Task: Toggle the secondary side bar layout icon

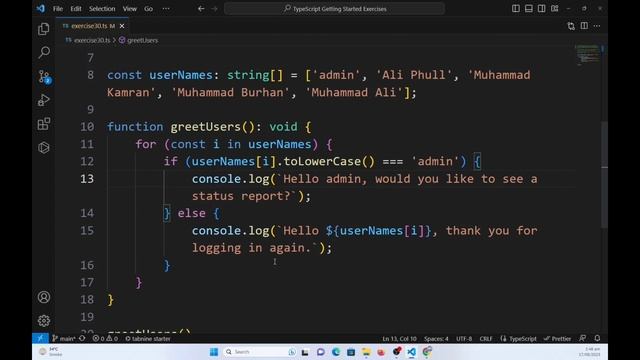Action: [542, 9]
